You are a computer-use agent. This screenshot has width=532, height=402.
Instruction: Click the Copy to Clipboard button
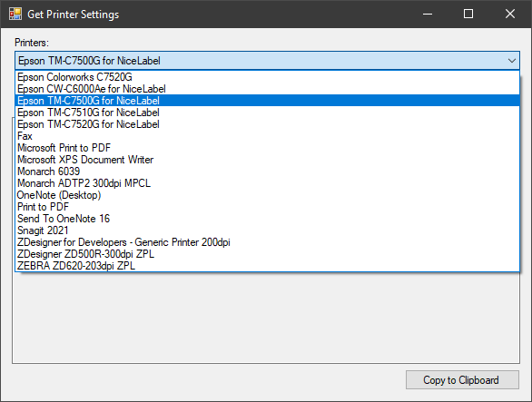pyautogui.click(x=462, y=380)
